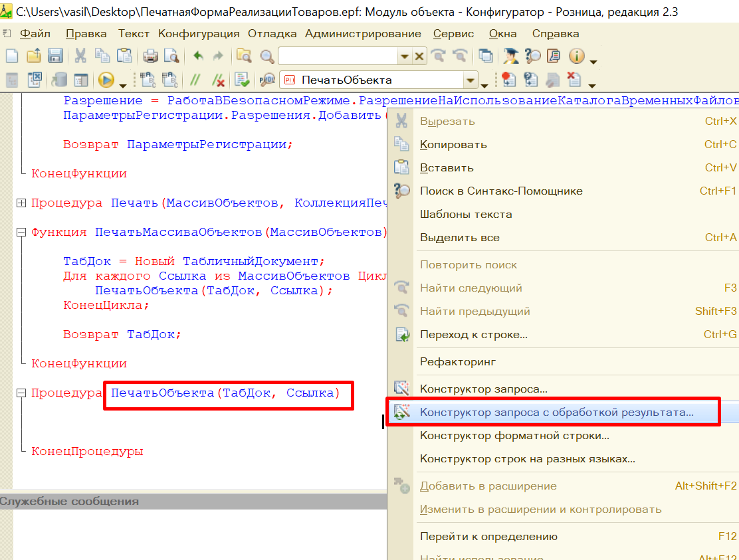Viewport: 739px width, 560px height.
Task: Open overflow arrow after breakpoint icons
Action: [x=592, y=85]
